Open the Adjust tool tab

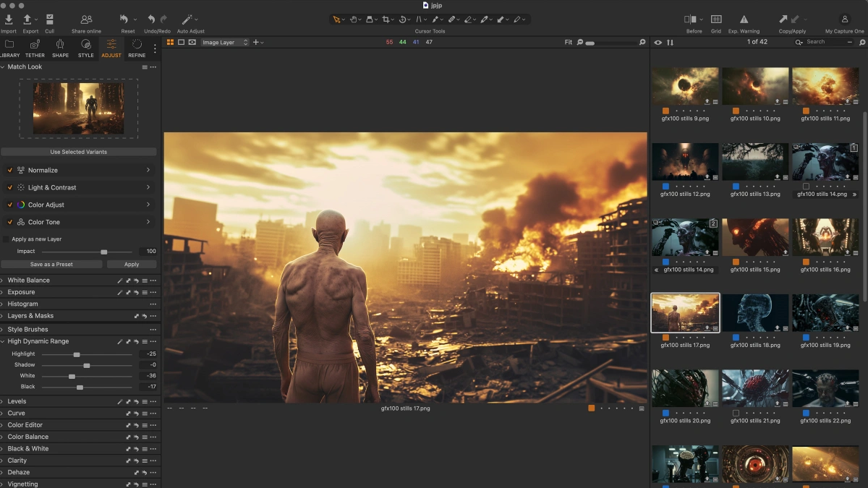point(111,48)
